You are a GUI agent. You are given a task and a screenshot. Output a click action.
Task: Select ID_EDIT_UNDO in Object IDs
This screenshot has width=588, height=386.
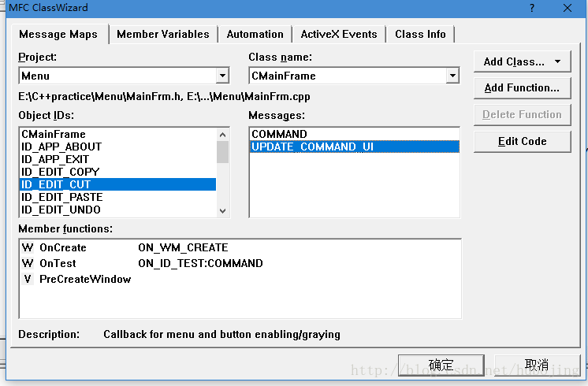(117, 210)
